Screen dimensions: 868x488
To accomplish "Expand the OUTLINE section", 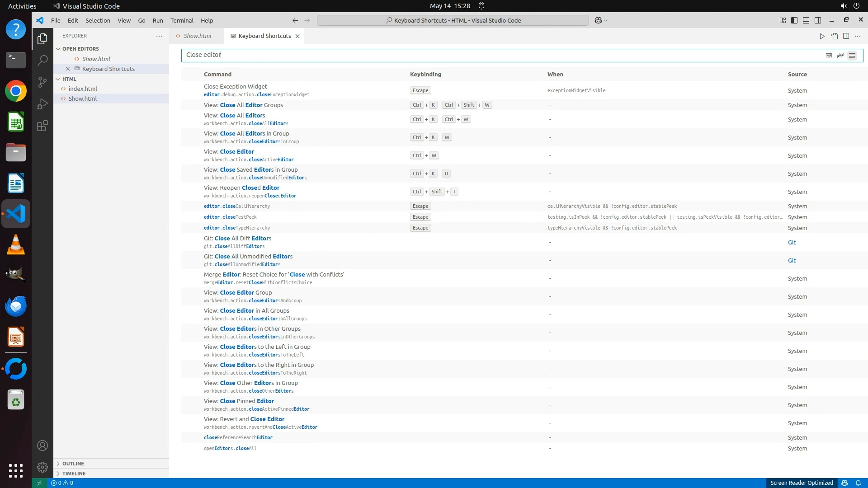I will point(73,464).
